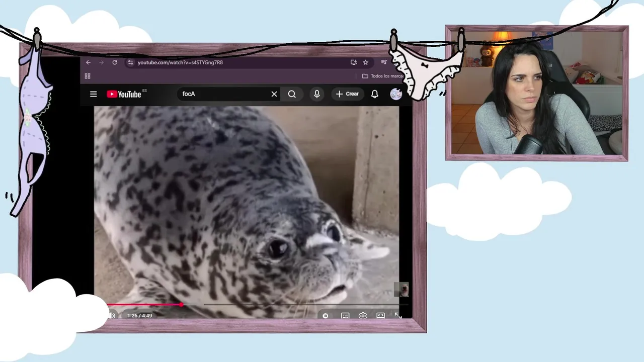The height and width of the screenshot is (362, 644).
Task: Open the YouTube hamburger guide menu
Action: (93, 94)
